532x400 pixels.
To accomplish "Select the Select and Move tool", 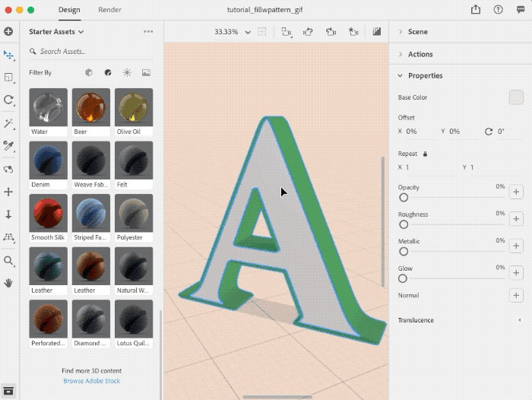I will pos(8,55).
